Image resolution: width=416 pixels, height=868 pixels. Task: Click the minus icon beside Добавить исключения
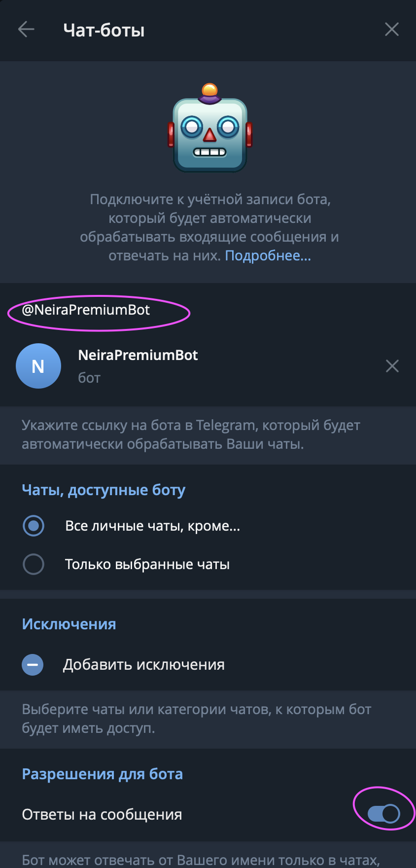pyautogui.click(x=33, y=665)
